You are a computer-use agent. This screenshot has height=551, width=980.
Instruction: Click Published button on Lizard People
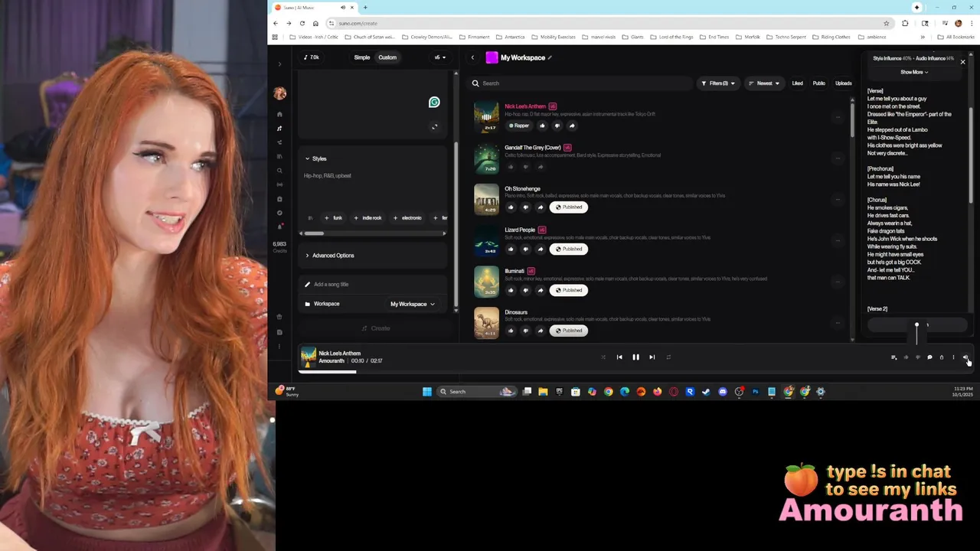coord(569,249)
